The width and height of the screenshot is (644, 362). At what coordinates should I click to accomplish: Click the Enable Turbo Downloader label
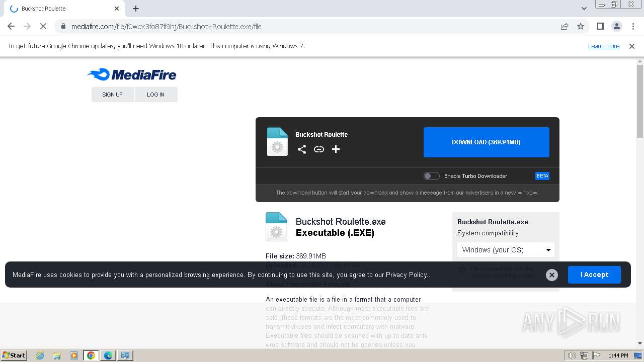pyautogui.click(x=475, y=176)
